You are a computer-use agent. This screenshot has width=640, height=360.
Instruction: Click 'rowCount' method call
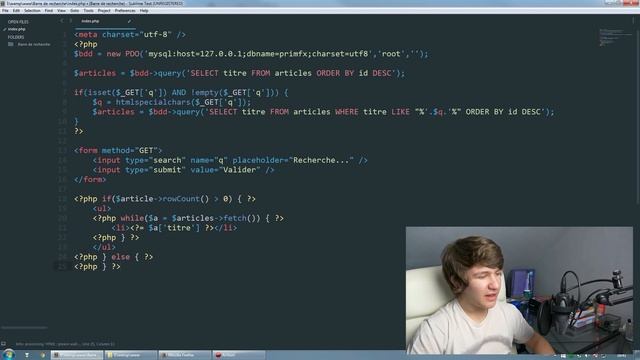(x=181, y=199)
